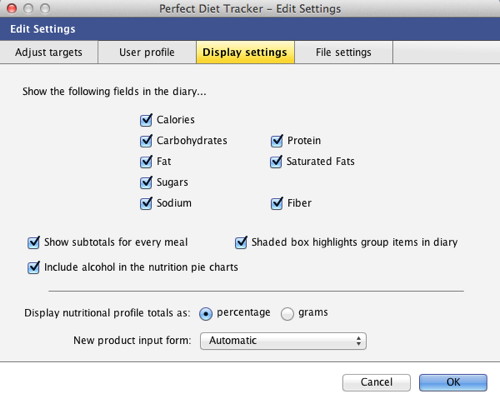500x404 pixels.
Task: Confirm settings with the OK button
Action: coord(453,382)
